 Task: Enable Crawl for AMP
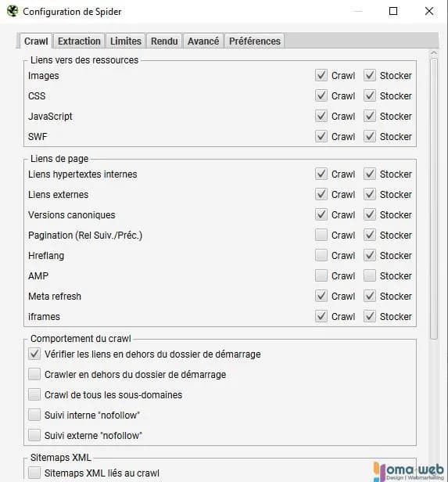[x=321, y=275]
